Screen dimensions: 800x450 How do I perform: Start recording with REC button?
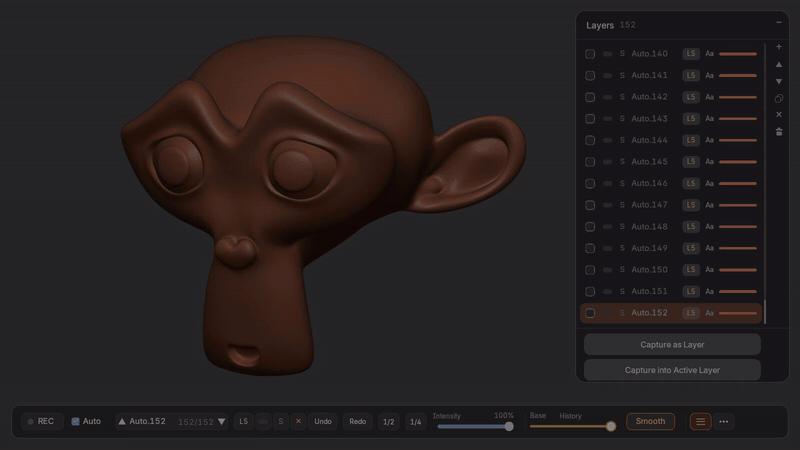coord(42,421)
